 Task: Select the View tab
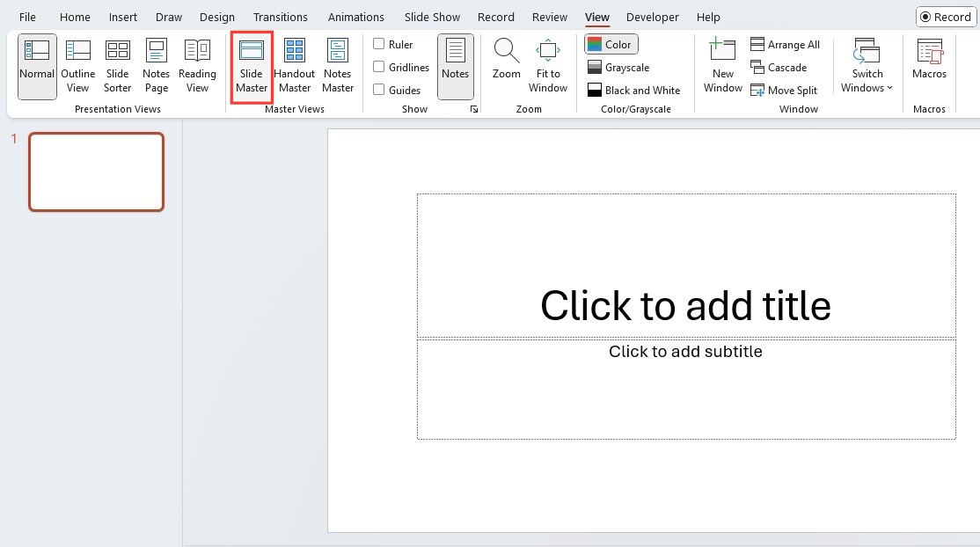(x=596, y=17)
